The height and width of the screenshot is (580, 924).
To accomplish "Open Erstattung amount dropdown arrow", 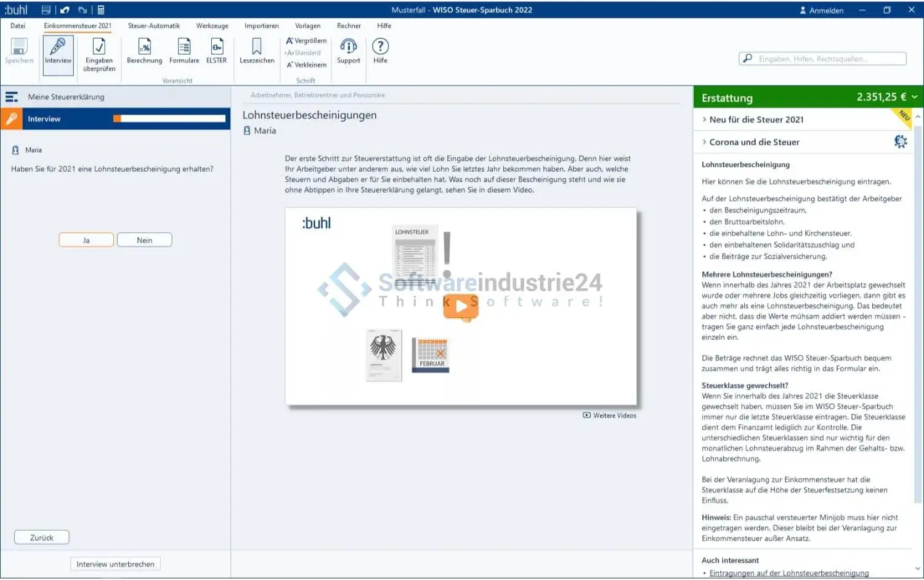I will (x=915, y=97).
